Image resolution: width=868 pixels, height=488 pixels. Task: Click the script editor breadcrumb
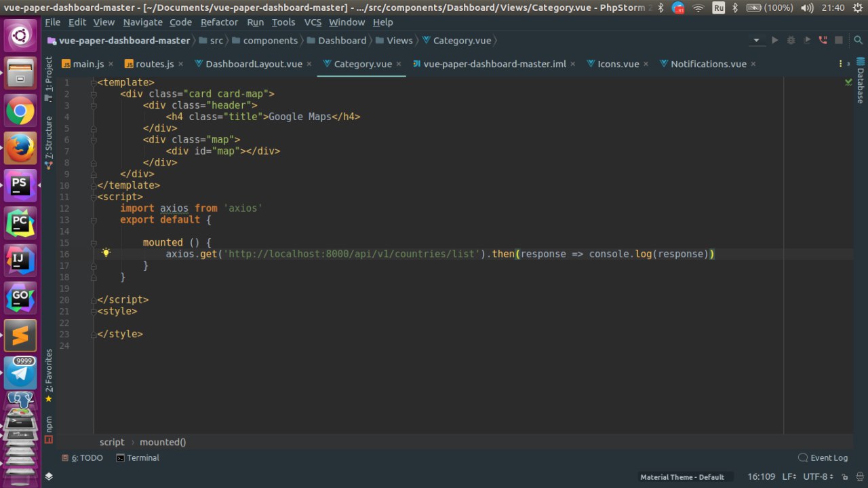tap(112, 442)
